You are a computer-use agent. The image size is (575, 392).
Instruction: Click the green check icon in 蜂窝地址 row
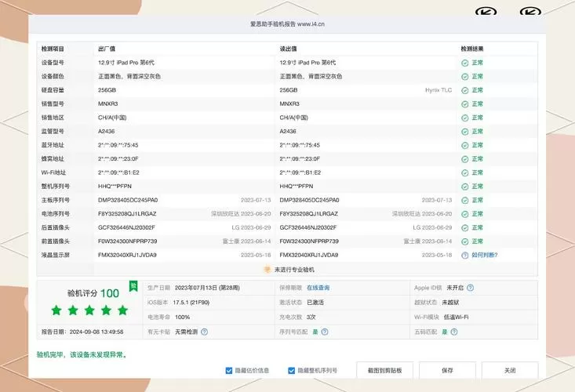pos(464,159)
